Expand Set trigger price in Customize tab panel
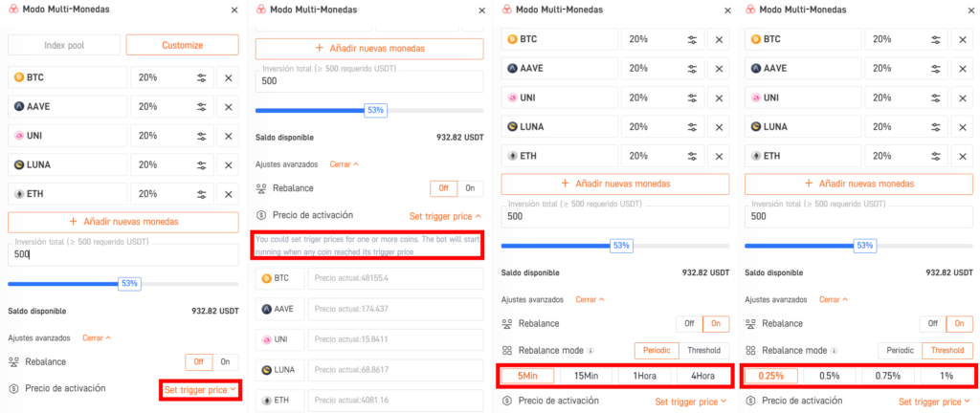The width and height of the screenshot is (980, 413). point(201,390)
